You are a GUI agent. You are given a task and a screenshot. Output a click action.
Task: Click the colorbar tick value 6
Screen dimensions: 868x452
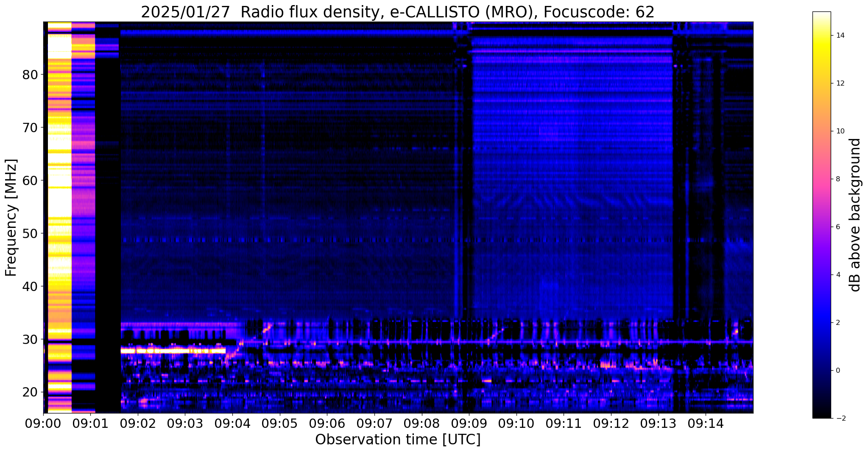(x=837, y=227)
